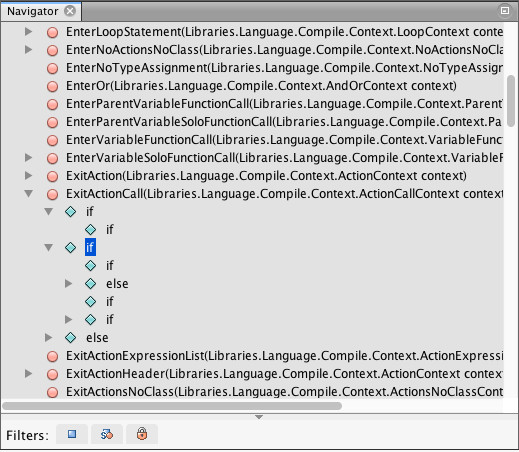Click the diamond icon beside the selected if
This screenshot has width=519, height=452.
[x=71, y=248]
